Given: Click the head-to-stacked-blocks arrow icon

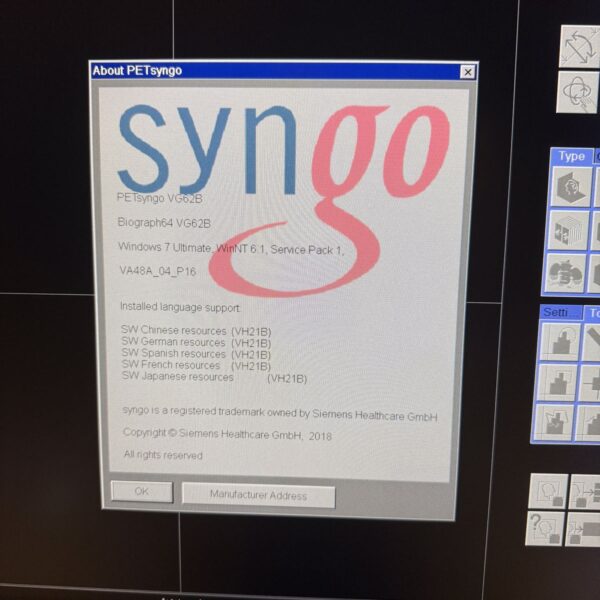Looking at the screenshot, I should [x=585, y=492].
